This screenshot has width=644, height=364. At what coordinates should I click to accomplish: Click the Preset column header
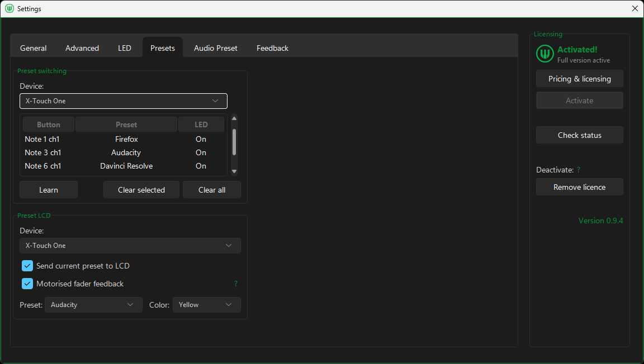click(126, 124)
